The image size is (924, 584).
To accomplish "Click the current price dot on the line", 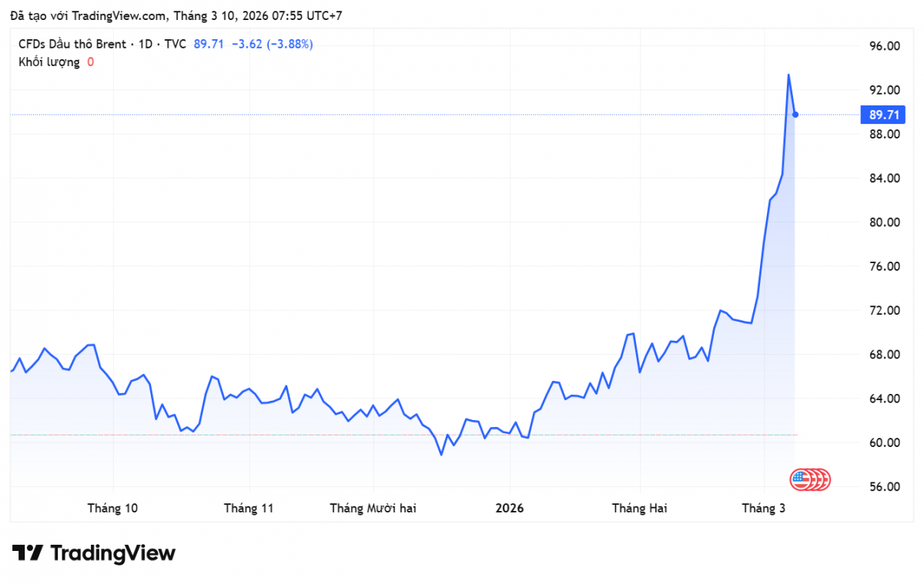I will point(795,115).
